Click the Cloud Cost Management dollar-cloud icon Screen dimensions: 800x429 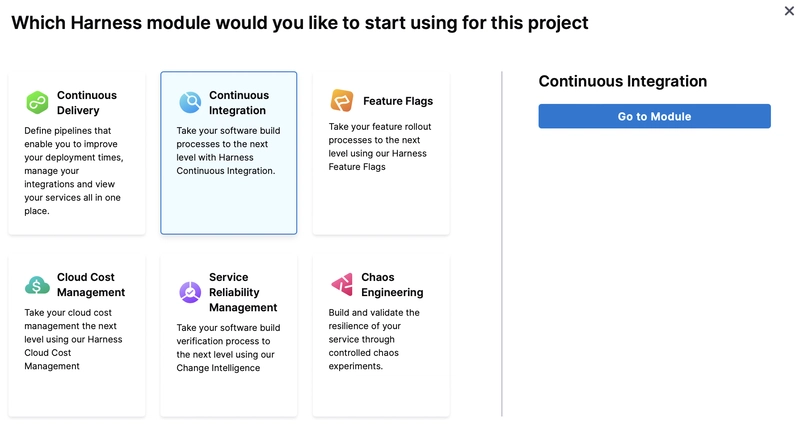[x=37, y=285]
